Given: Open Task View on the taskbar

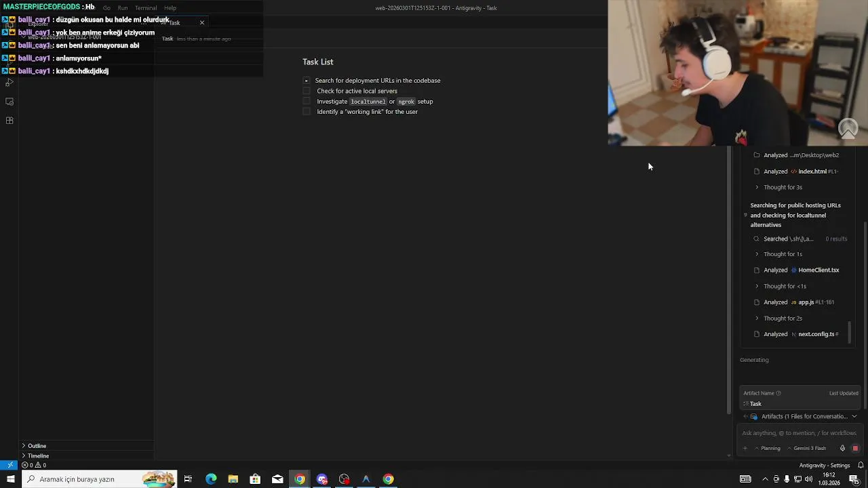Looking at the screenshot, I should tap(188, 479).
